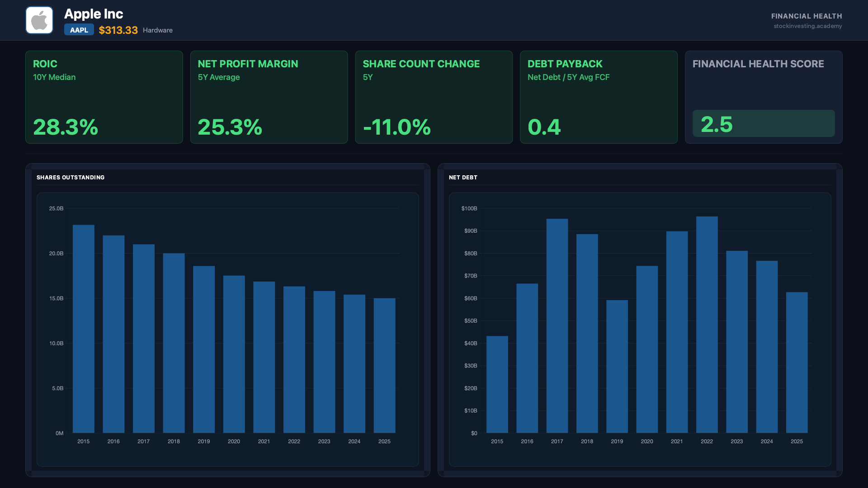Click the 25.0B axis label
This screenshot has width=868, height=488.
[57, 209]
